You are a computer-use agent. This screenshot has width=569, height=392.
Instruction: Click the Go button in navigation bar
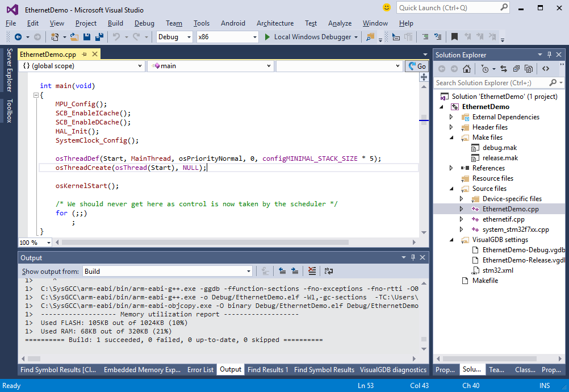(417, 66)
